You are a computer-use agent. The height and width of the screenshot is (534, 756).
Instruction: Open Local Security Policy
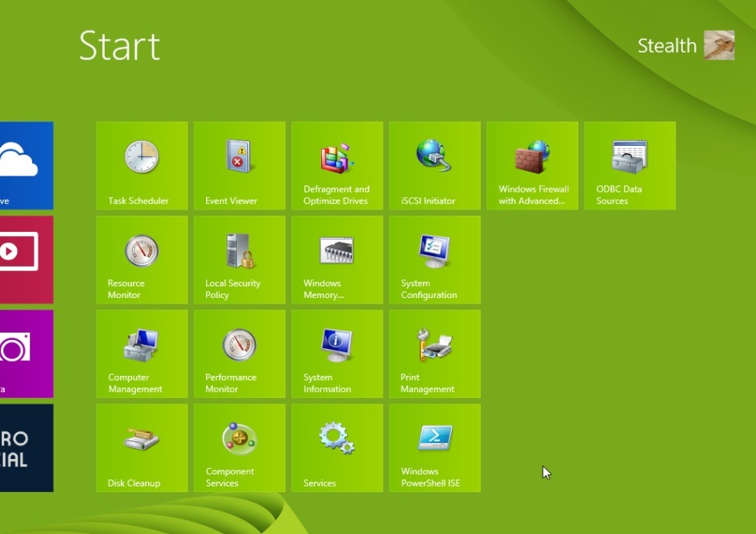coord(239,259)
